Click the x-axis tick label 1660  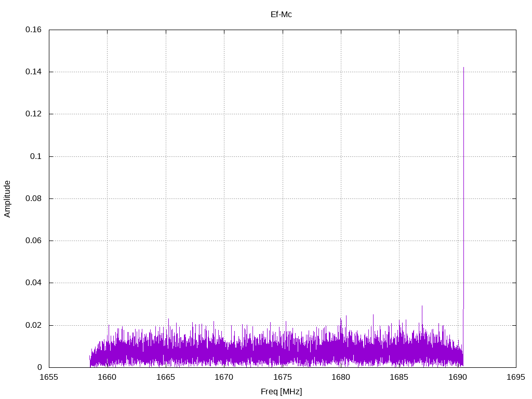pos(107,377)
